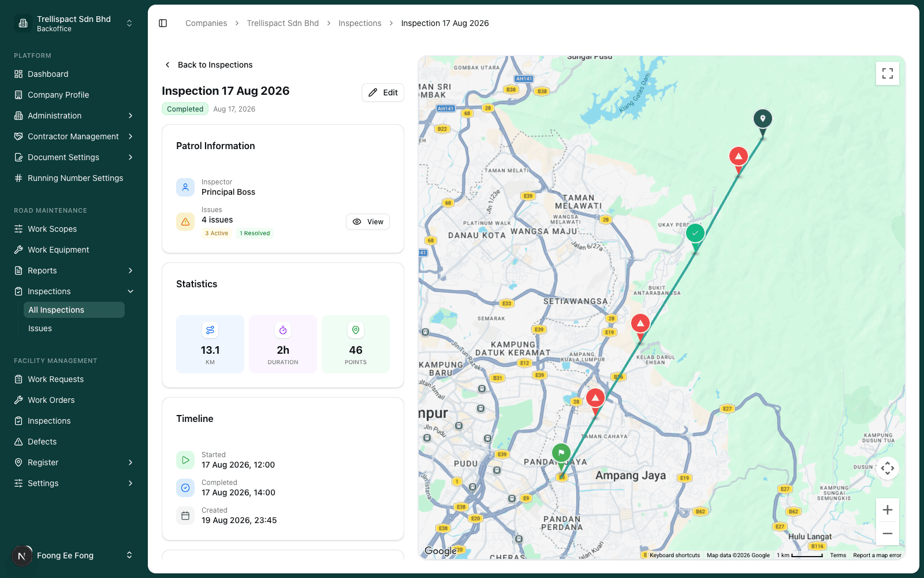Click the Edit inspection button
Viewport: 924px width, 578px height.
383,92
